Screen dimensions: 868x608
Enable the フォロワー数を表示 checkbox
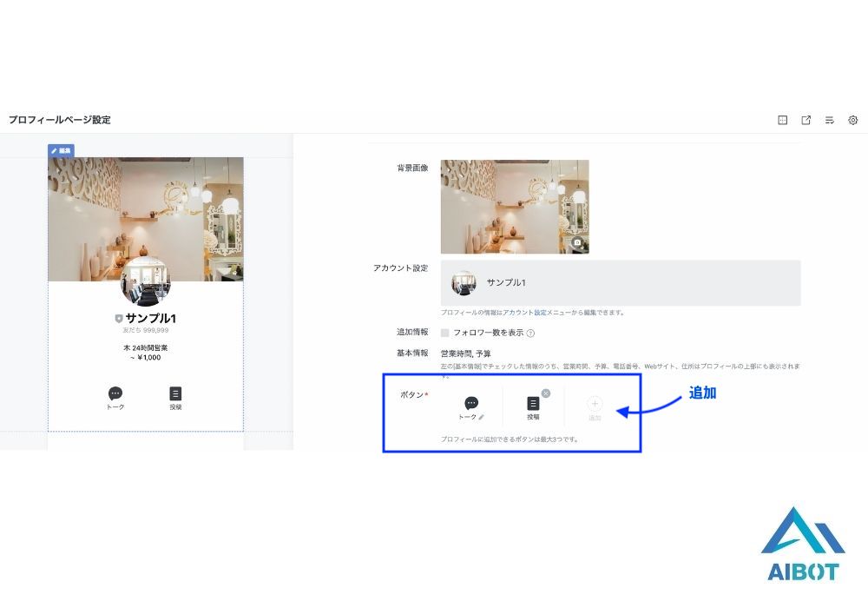445,333
